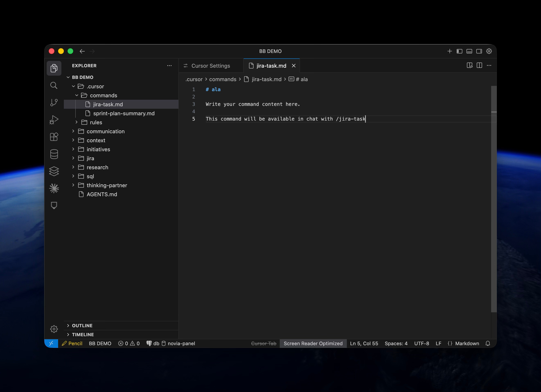Screen dimensions: 541x392
Task: Expand the rules folder
Action: coord(96,122)
